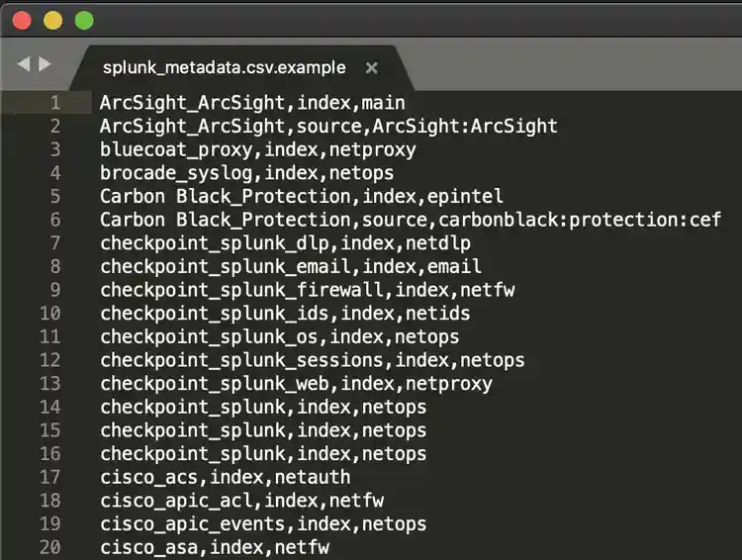Select the splunk_metadata.csv.example tab
This screenshot has width=742, height=560.
click(x=225, y=67)
